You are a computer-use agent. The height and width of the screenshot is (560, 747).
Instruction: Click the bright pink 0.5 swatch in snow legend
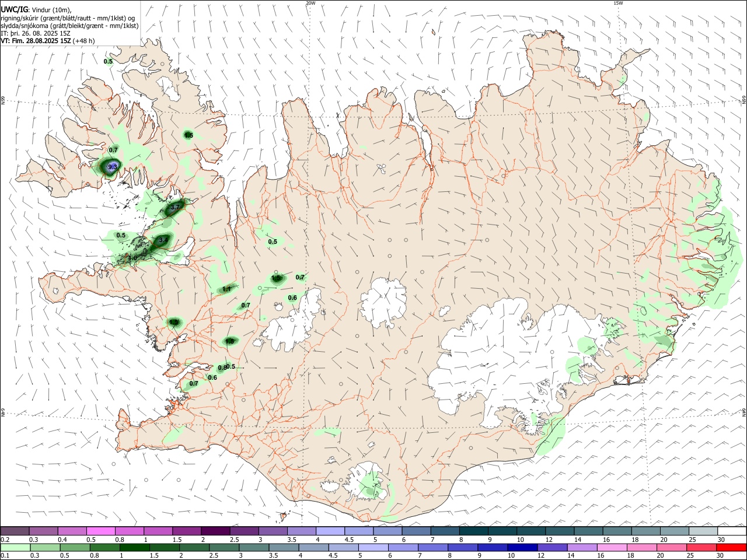click(x=100, y=531)
